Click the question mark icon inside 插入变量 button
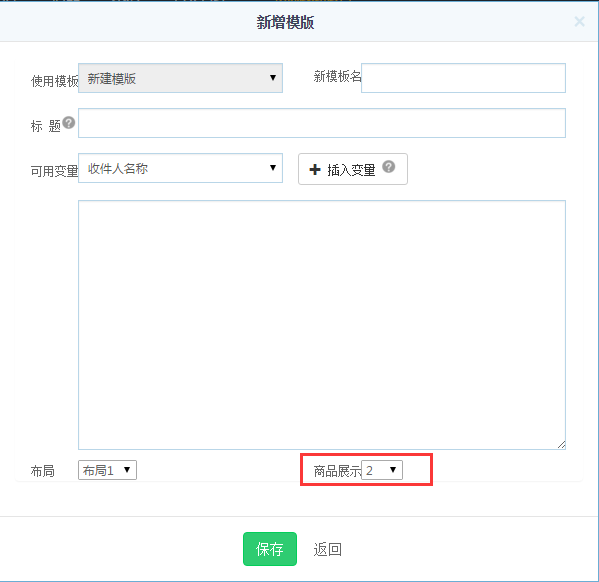This screenshot has width=599, height=582. [x=389, y=167]
